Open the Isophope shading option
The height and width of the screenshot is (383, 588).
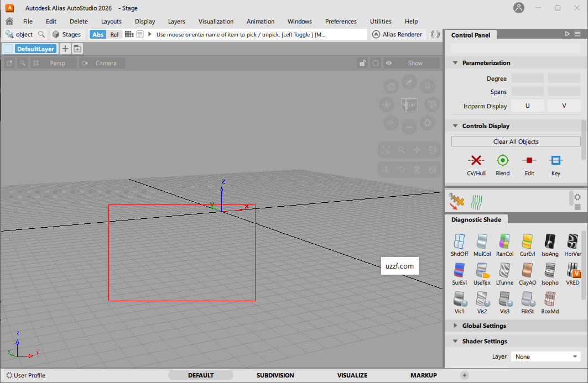tap(550, 274)
